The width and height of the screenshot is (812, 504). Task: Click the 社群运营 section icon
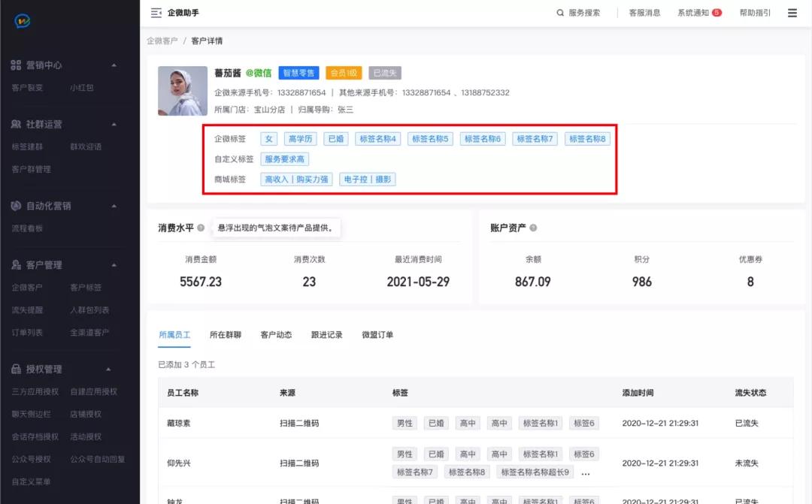(17, 124)
